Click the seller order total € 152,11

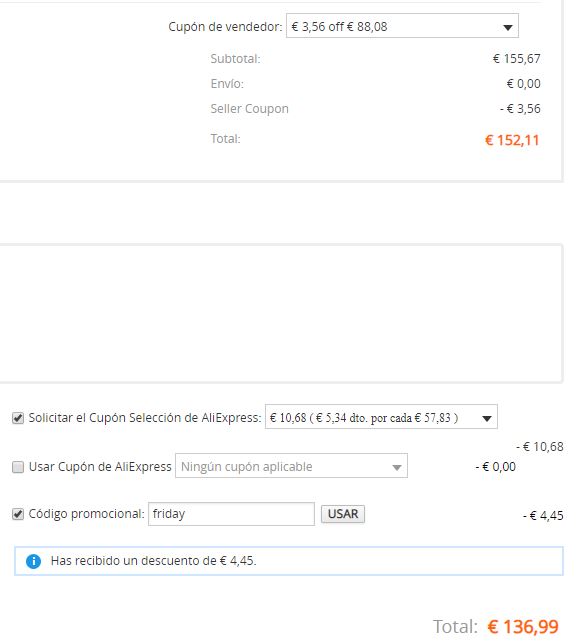point(512,140)
